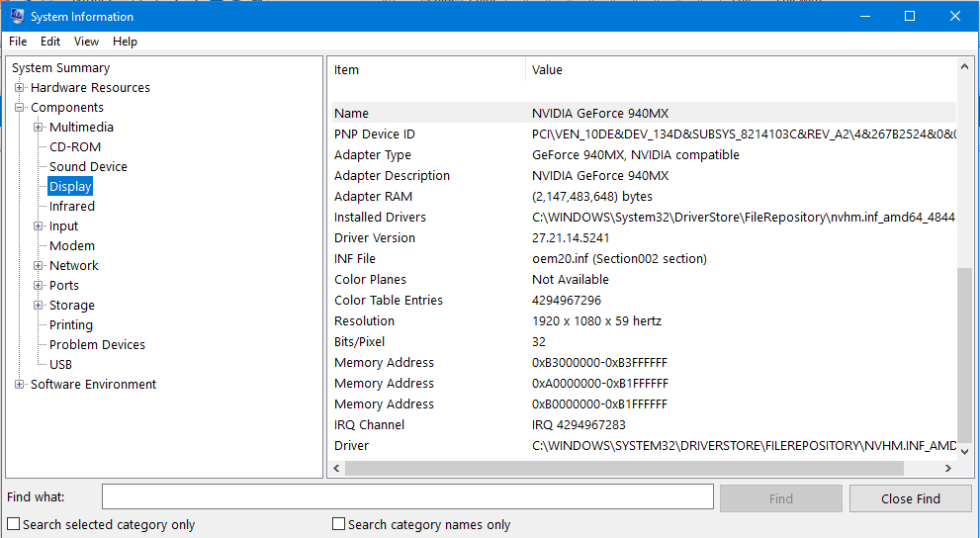Expand the Storage category
Image resolution: width=980 pixels, height=538 pixels.
(x=39, y=306)
